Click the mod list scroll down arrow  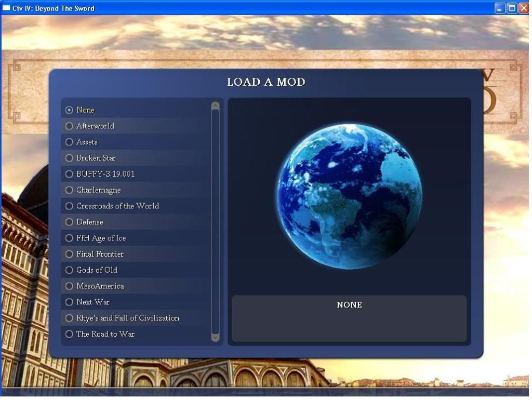pyautogui.click(x=215, y=337)
